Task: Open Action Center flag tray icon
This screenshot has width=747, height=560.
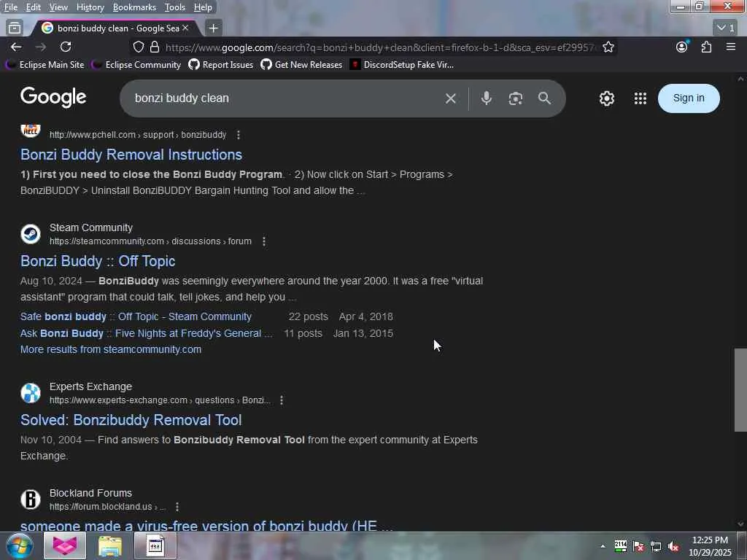Action: [x=638, y=547]
